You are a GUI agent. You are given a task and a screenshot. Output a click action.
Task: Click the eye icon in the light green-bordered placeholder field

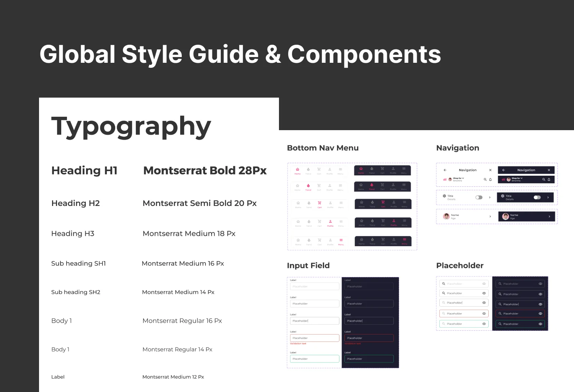[484, 324]
